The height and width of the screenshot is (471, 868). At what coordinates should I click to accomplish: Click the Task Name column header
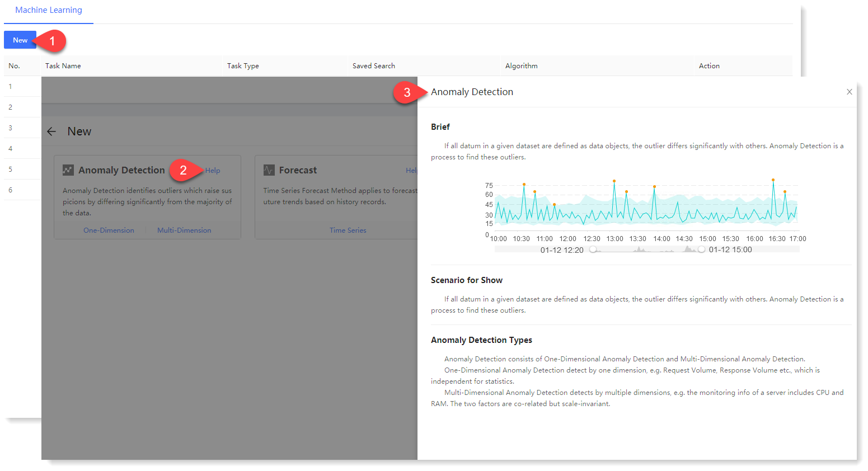pyautogui.click(x=63, y=66)
